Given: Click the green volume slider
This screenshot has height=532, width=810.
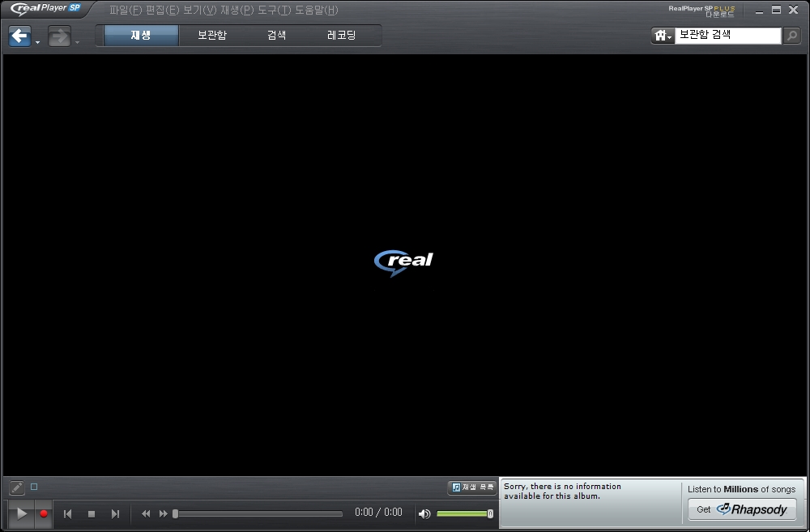Looking at the screenshot, I should 465,513.
